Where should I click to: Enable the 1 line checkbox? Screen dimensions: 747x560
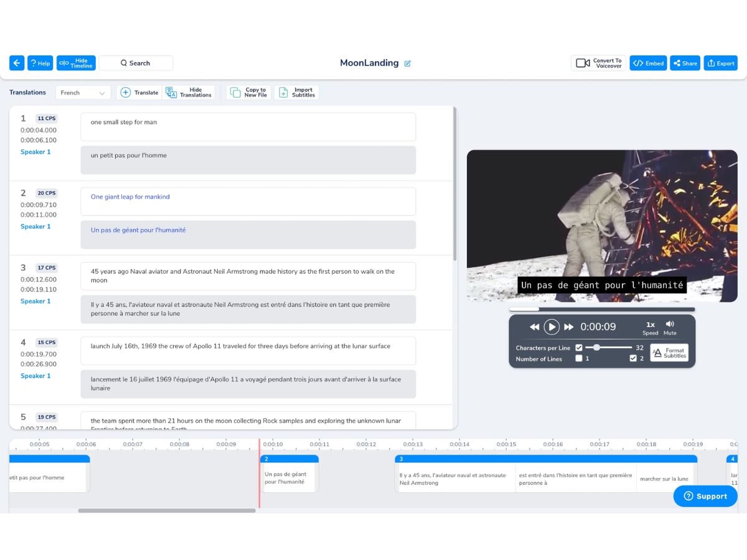click(x=579, y=358)
